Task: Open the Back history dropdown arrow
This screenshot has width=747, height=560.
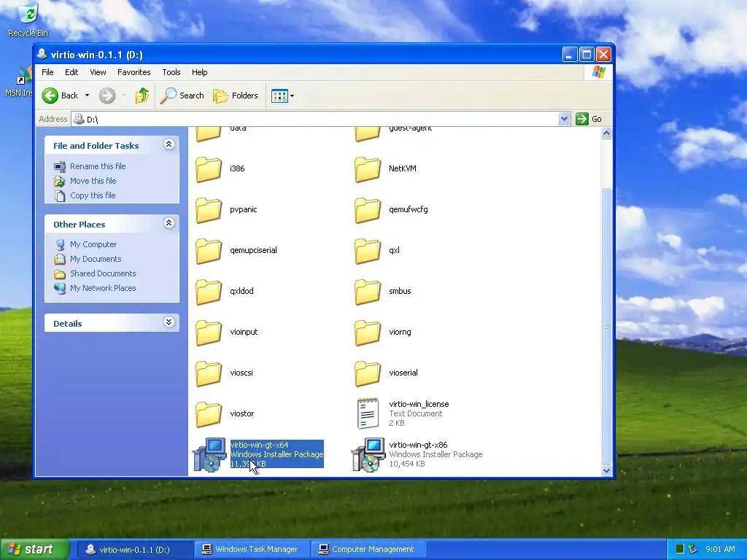Action: 88,96
